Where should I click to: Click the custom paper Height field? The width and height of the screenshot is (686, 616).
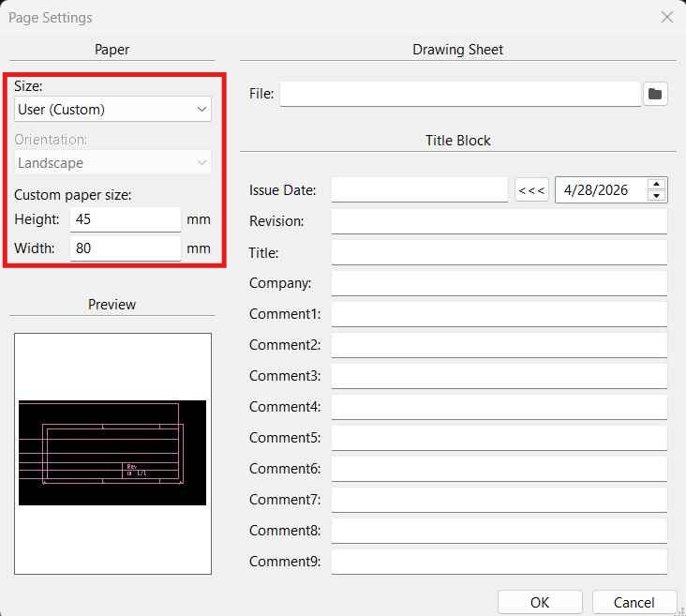126,218
